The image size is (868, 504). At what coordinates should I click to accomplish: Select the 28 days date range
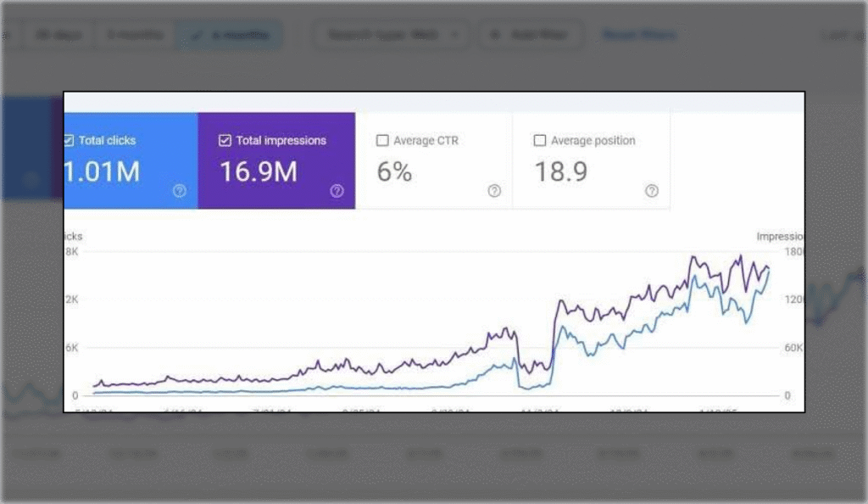(56, 35)
